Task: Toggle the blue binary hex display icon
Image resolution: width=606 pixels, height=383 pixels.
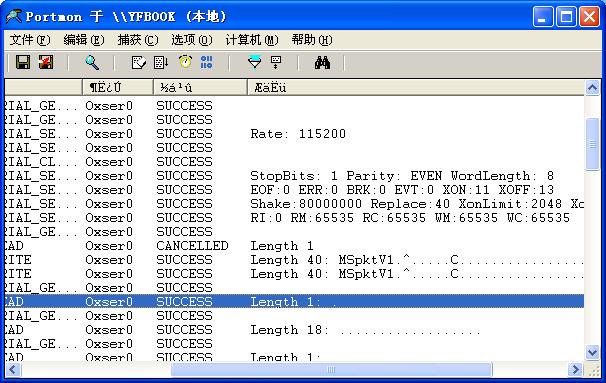Action: [x=207, y=62]
